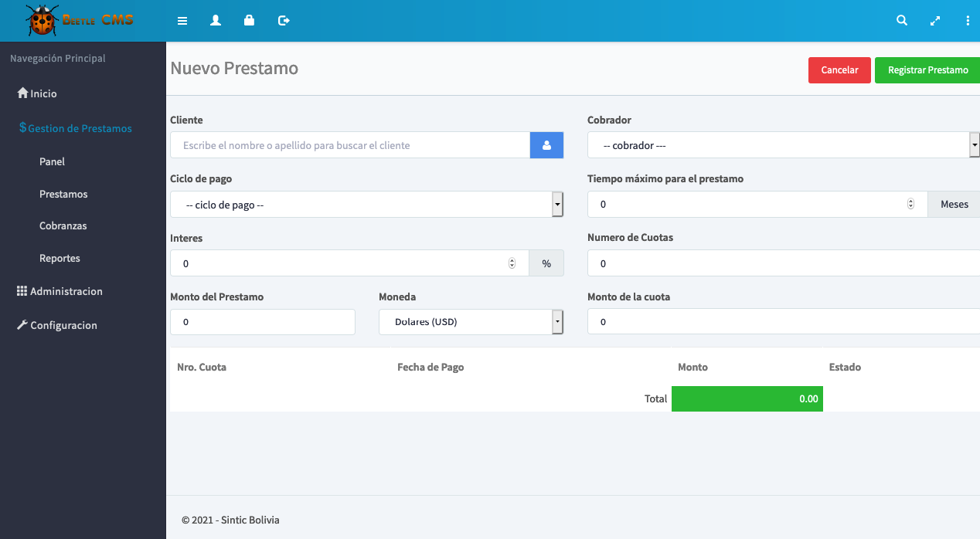The width and height of the screenshot is (980, 539).
Task: Click the blue client search user button
Action: pyautogui.click(x=546, y=145)
